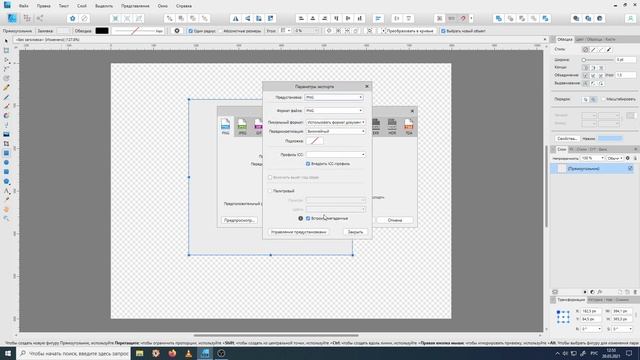Click the matte color swatch
Screen dimensions: 640x360
tap(315, 141)
